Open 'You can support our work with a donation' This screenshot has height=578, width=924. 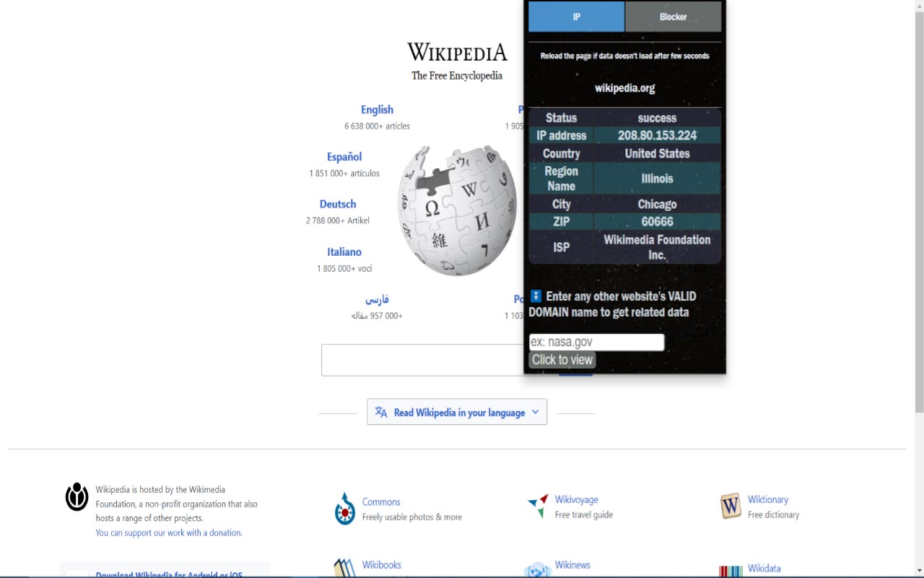pos(169,533)
